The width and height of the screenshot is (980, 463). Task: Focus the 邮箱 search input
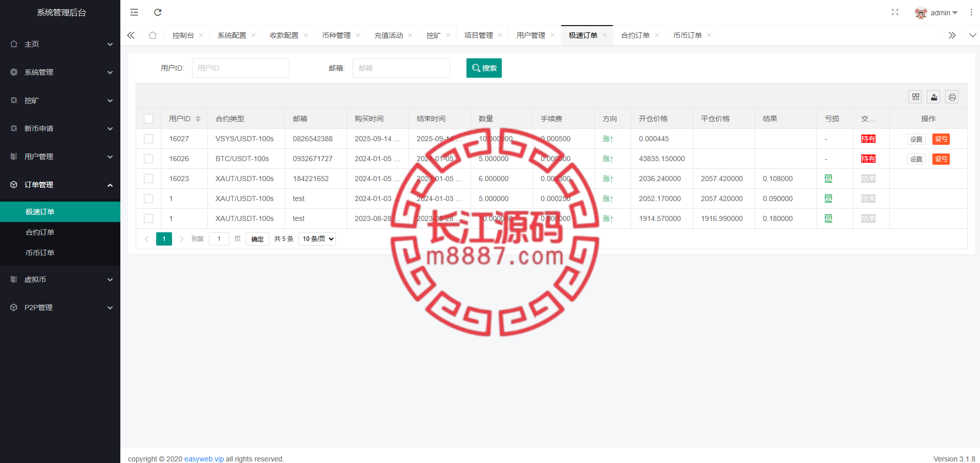point(401,68)
